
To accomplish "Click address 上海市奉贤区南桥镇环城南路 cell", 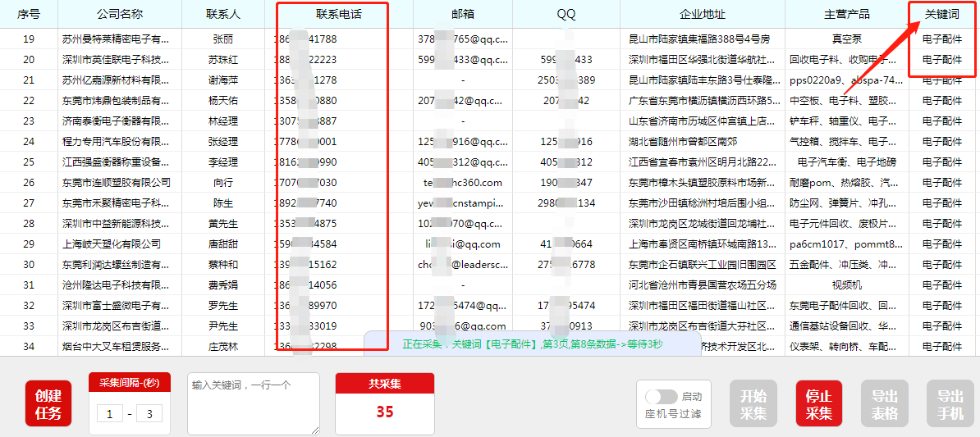I will [704, 244].
